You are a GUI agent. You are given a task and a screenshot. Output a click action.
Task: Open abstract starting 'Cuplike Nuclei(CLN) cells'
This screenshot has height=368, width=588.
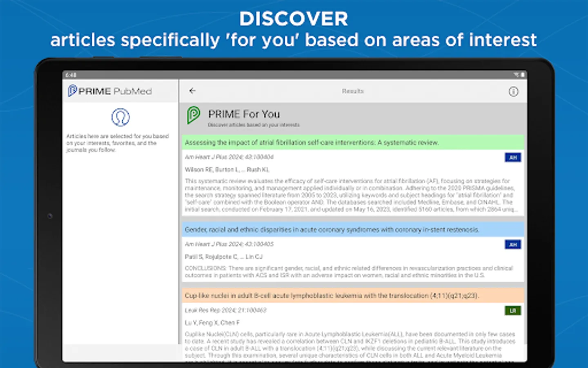pos(350,346)
